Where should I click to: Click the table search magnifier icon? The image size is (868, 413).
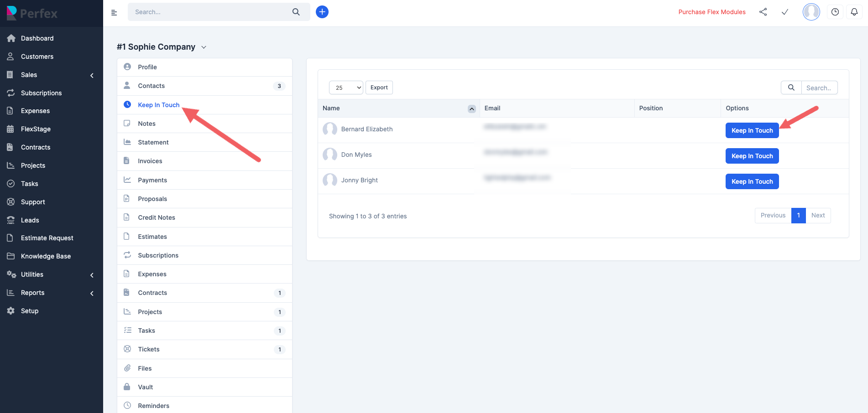791,87
